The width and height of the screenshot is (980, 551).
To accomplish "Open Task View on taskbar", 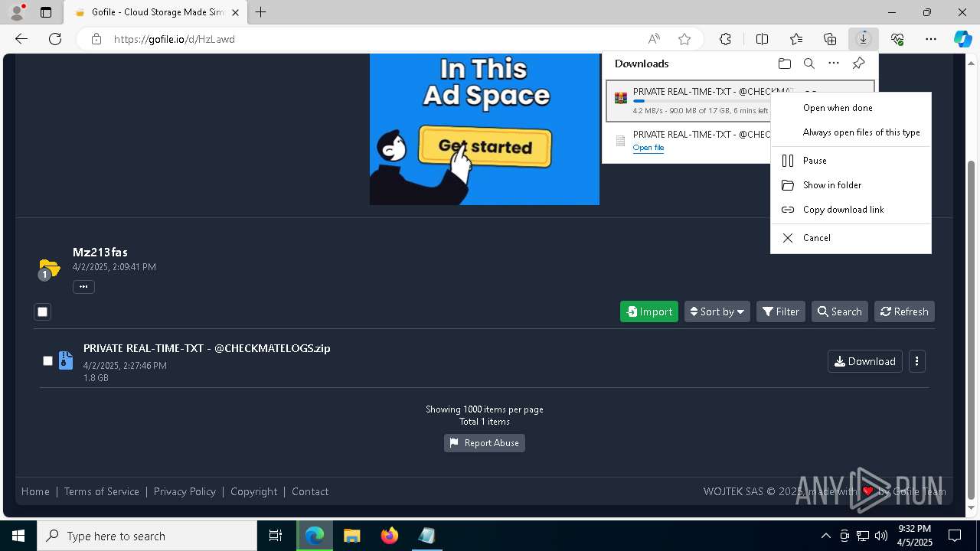I will pos(276,536).
